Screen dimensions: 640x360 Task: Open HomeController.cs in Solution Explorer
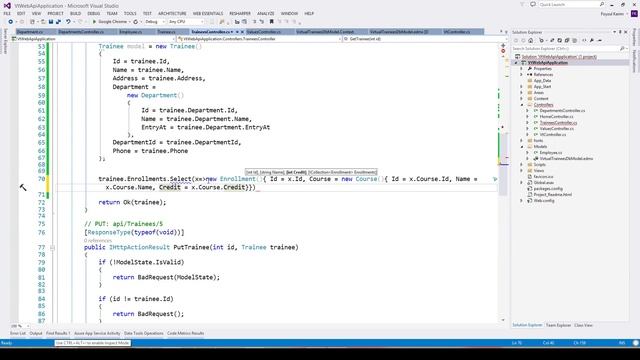coord(556,117)
